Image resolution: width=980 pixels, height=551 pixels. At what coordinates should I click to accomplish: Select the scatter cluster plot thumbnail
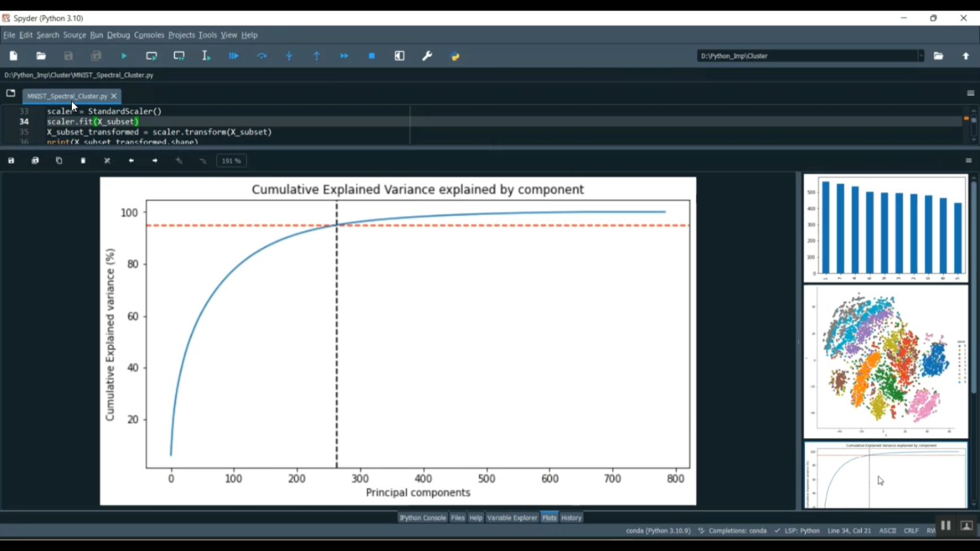(885, 362)
